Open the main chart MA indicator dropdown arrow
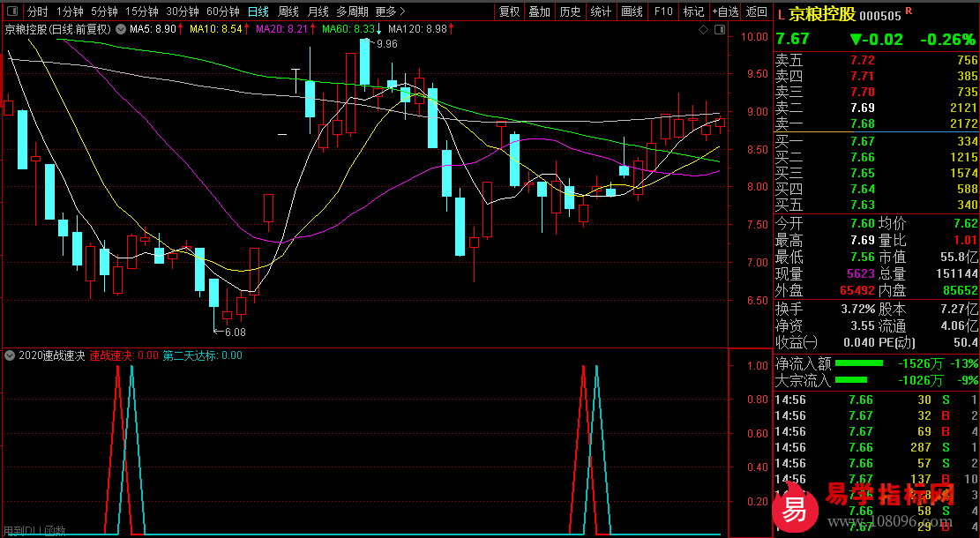The width and height of the screenshot is (980, 538). click(x=121, y=29)
